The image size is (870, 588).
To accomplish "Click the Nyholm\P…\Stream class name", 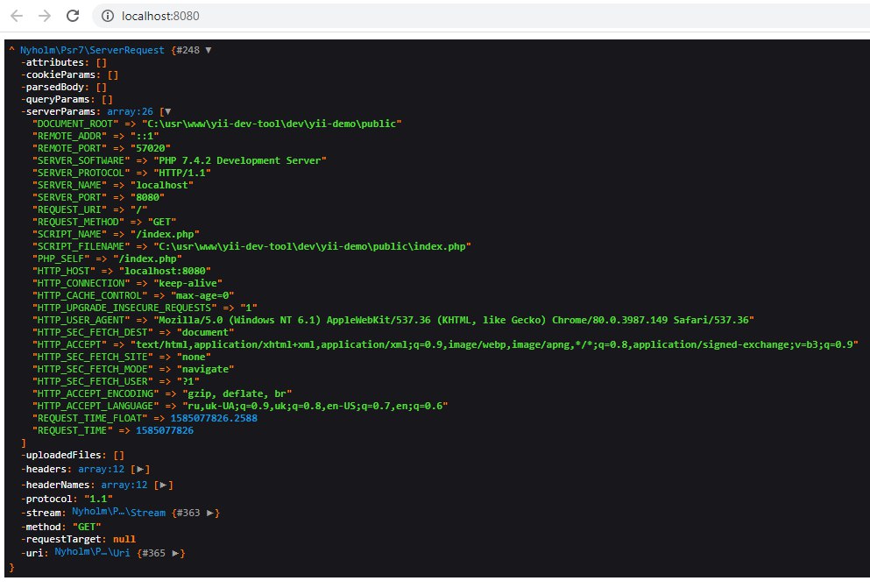I will pyautogui.click(x=119, y=512).
